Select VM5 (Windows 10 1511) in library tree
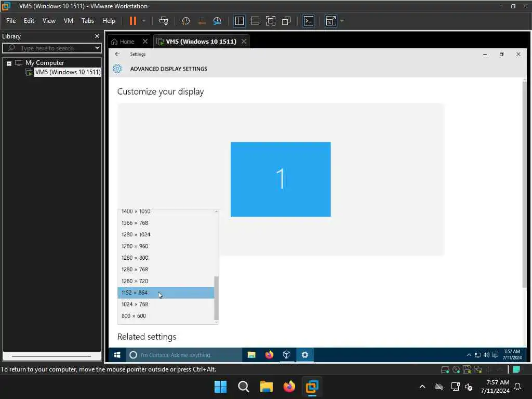The width and height of the screenshot is (532, 399). (68, 72)
